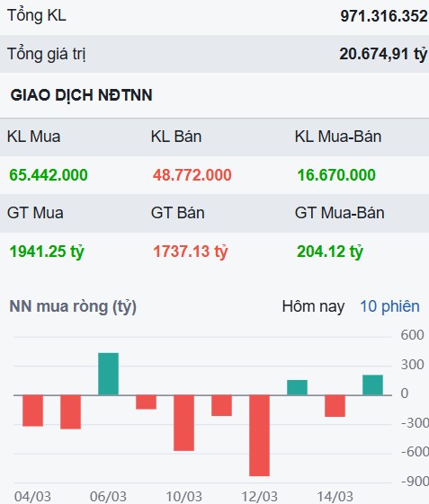Screen dimensions: 429x504
Task: Click the KL Bán column header
Action: (x=176, y=137)
